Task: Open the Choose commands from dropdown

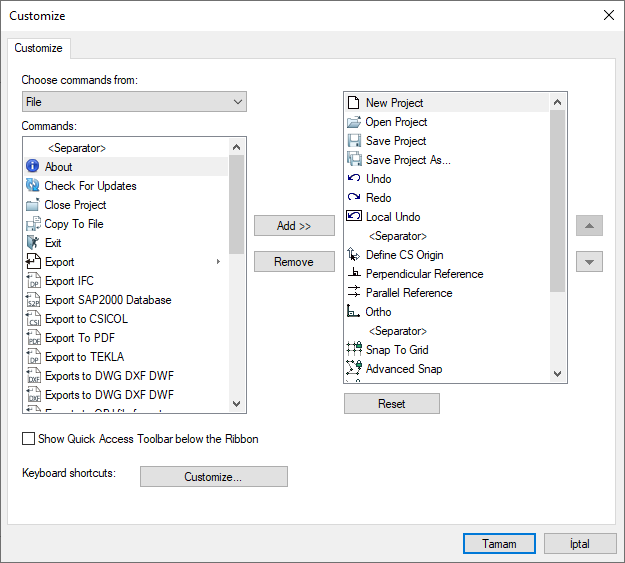Action: pyautogui.click(x=134, y=102)
